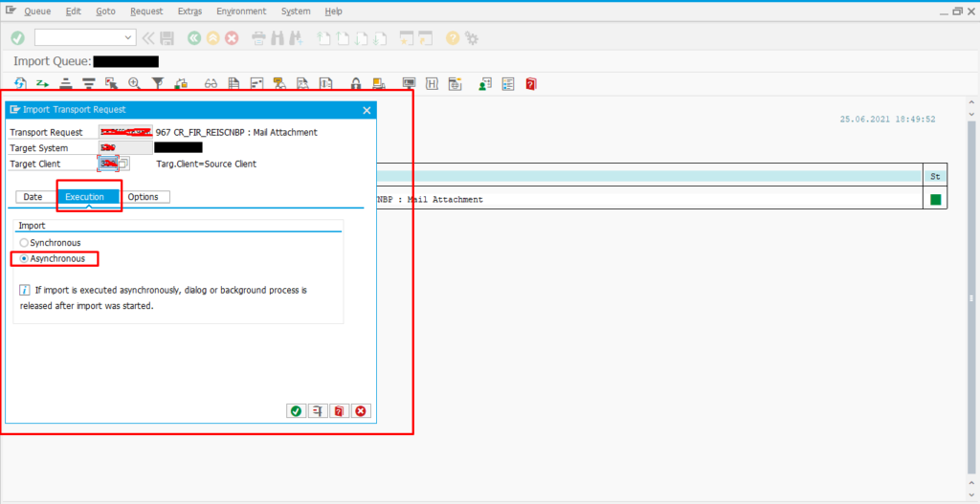Click the Legend list icon
This screenshot has height=504, width=980.
(508, 84)
